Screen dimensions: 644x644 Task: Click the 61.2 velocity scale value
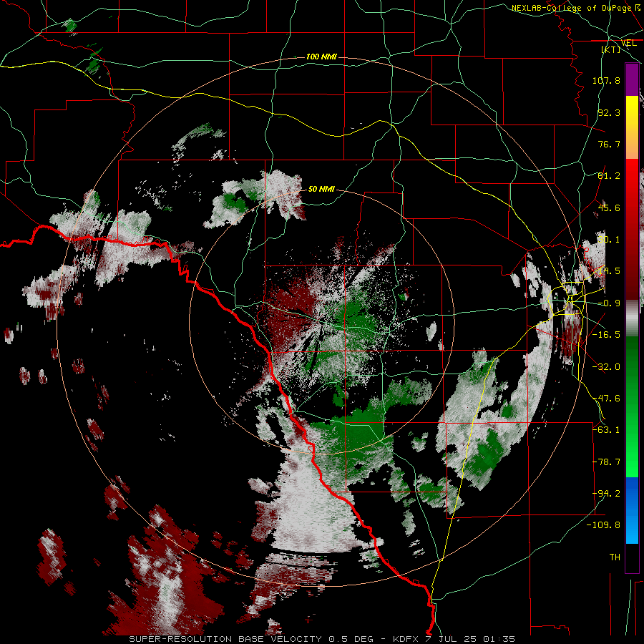(x=609, y=176)
